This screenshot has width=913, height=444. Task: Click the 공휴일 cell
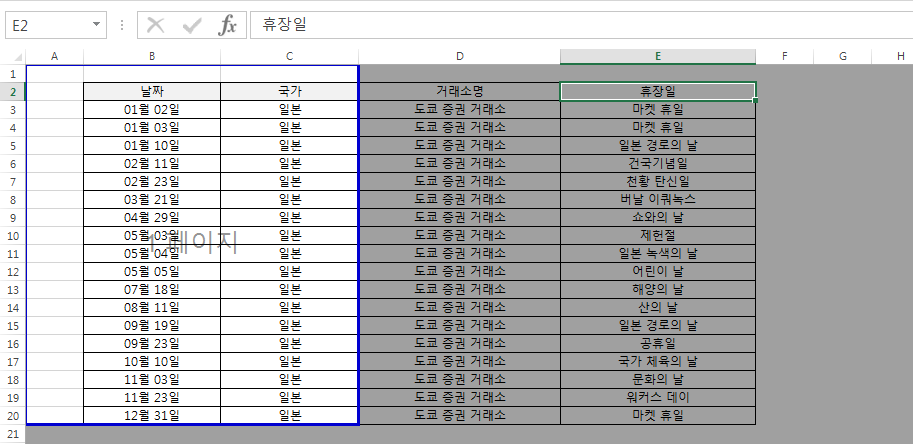tap(658, 343)
